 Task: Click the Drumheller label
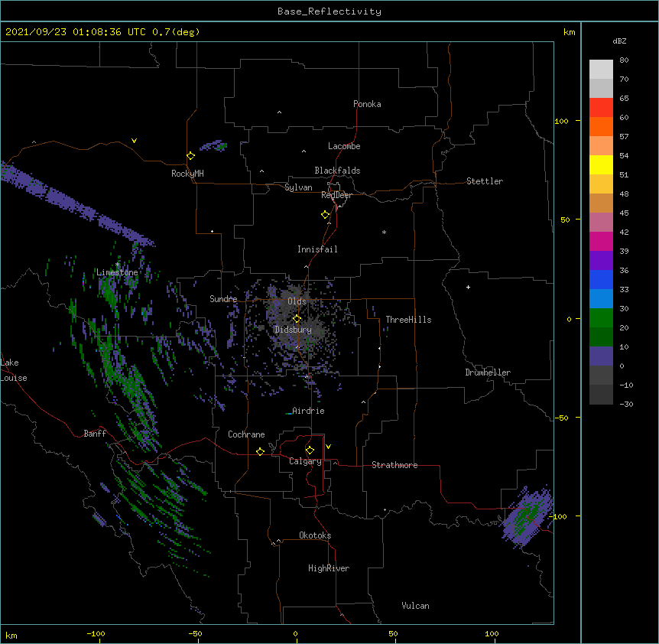pos(488,372)
